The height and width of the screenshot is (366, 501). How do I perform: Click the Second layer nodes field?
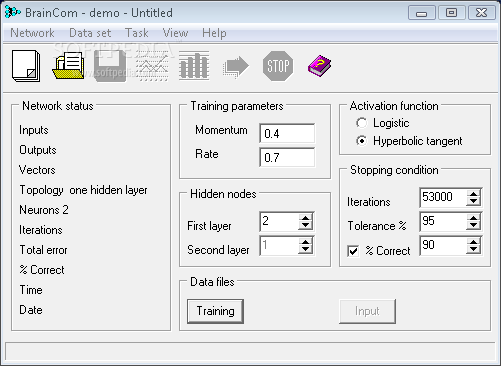point(279,245)
